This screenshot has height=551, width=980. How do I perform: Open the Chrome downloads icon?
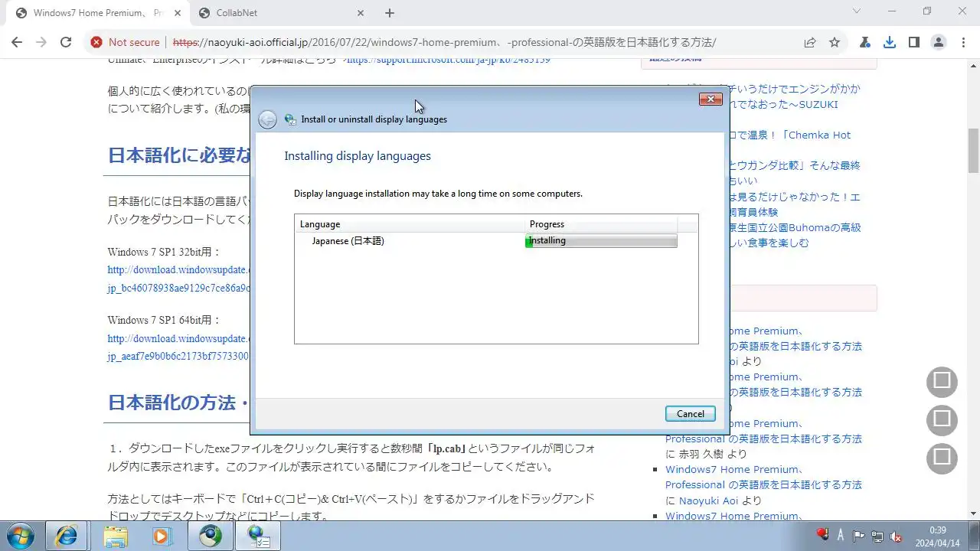coord(889,43)
